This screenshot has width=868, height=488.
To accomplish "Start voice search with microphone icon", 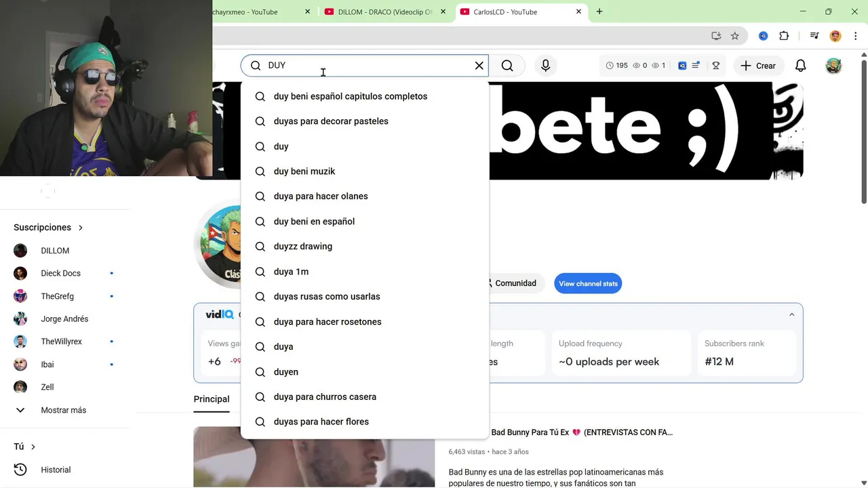I will [x=545, y=66].
